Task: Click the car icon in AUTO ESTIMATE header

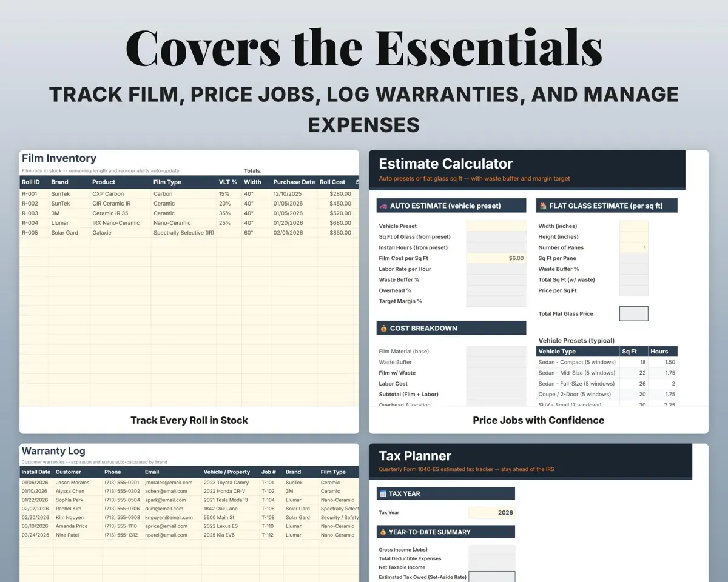Action: click(x=383, y=206)
